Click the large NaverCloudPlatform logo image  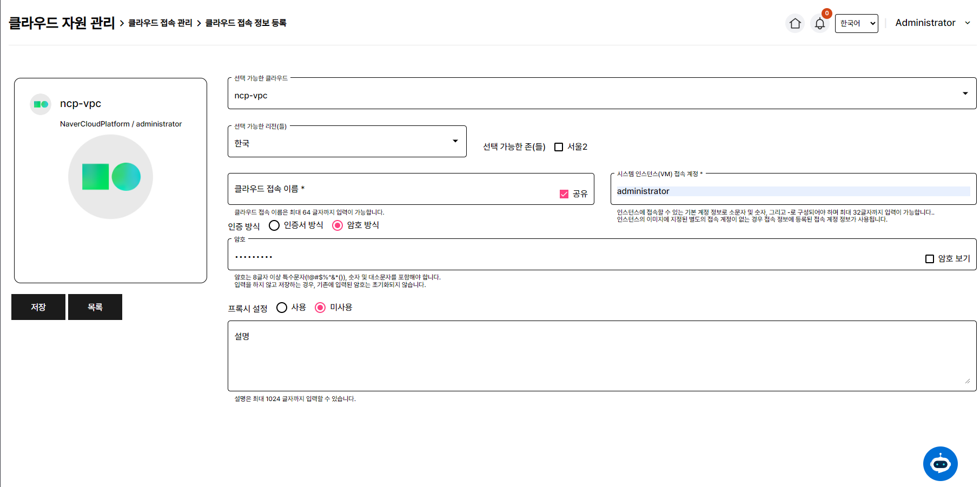[x=111, y=177]
